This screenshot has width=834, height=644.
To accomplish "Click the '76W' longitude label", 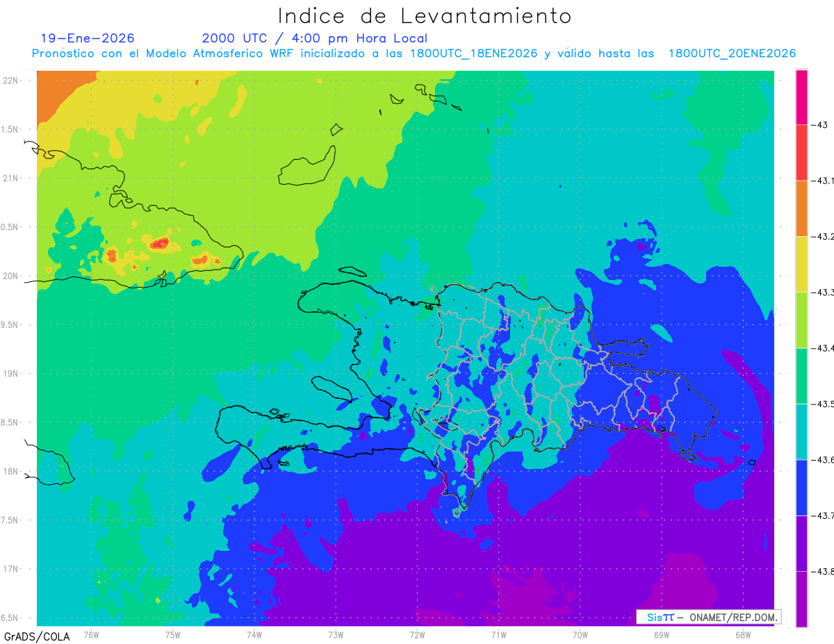I will tap(91, 634).
